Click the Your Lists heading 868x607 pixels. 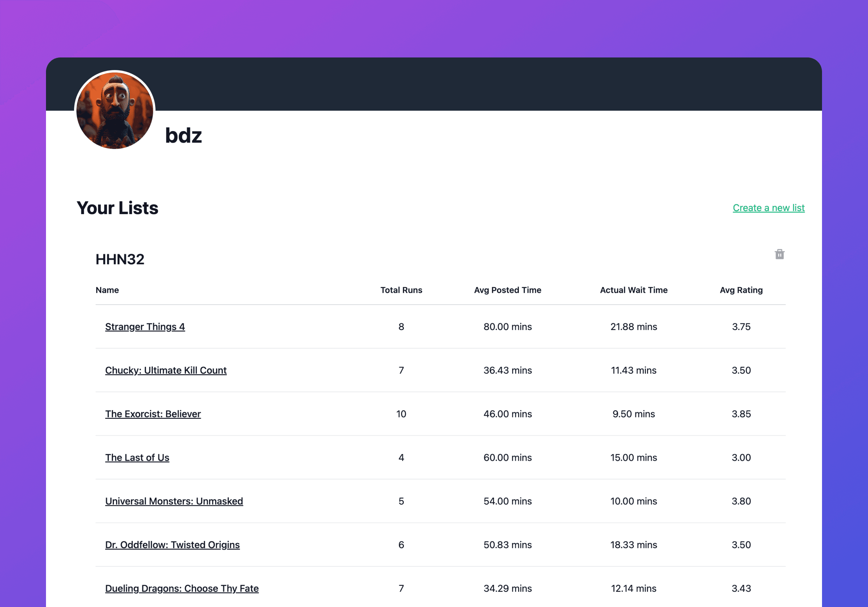pyautogui.click(x=117, y=208)
